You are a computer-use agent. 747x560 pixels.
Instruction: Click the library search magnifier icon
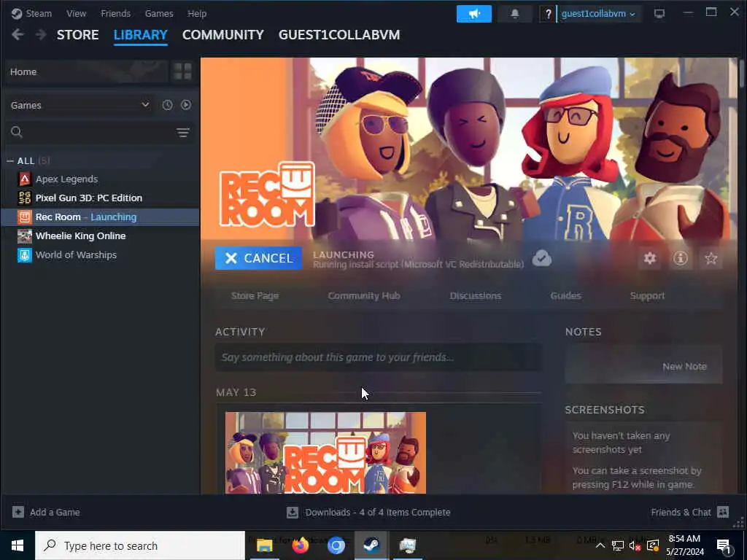(17, 132)
